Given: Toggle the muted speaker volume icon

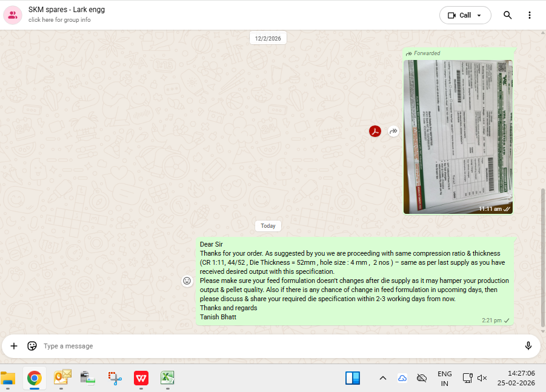Looking at the screenshot, I should pos(482,378).
